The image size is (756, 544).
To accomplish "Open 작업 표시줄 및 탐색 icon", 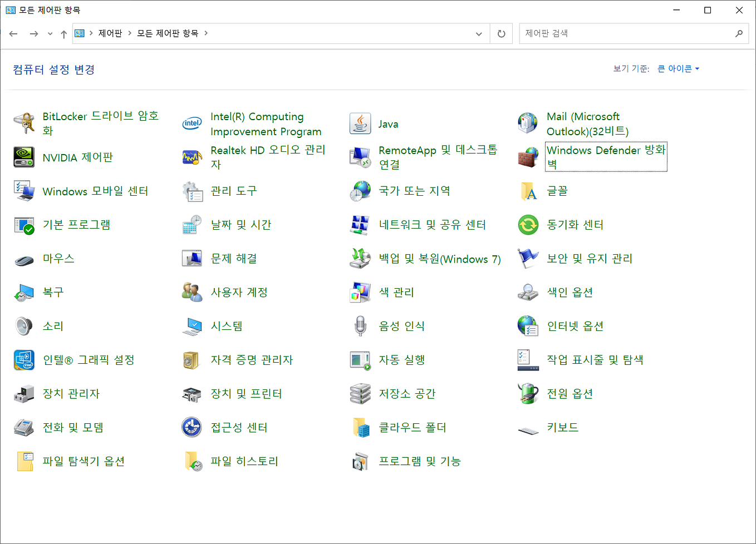I will tap(528, 360).
